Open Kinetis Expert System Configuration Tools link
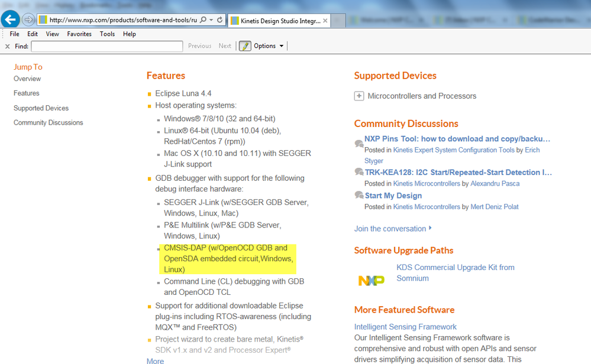The height and width of the screenshot is (364, 591). [454, 150]
